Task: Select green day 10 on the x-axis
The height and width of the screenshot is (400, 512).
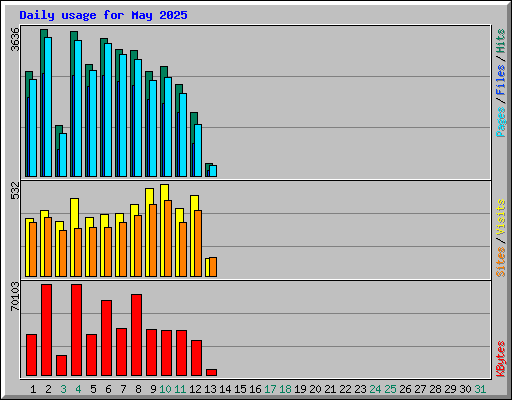Action: coord(165,389)
